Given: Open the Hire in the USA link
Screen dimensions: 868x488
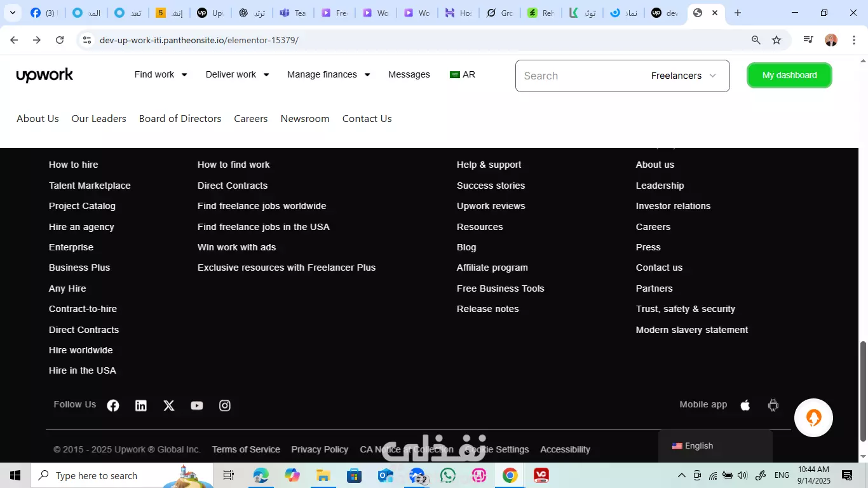Looking at the screenshot, I should 82,370.
